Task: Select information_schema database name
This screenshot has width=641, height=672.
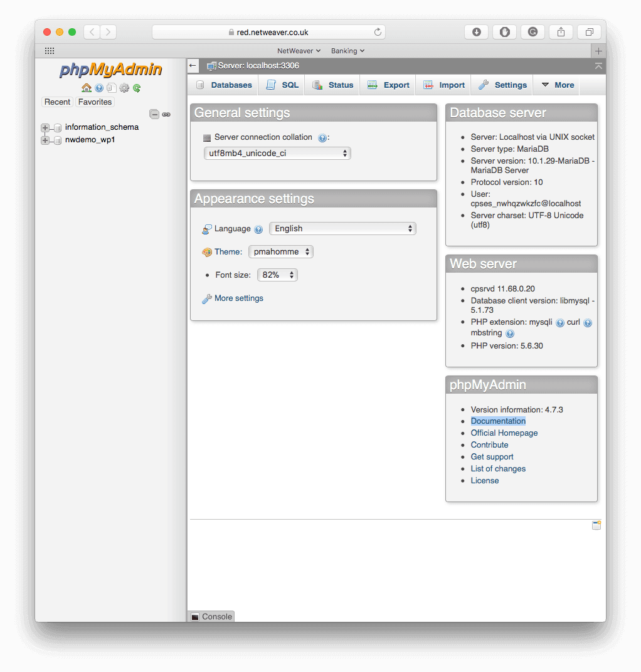Action: tap(102, 127)
